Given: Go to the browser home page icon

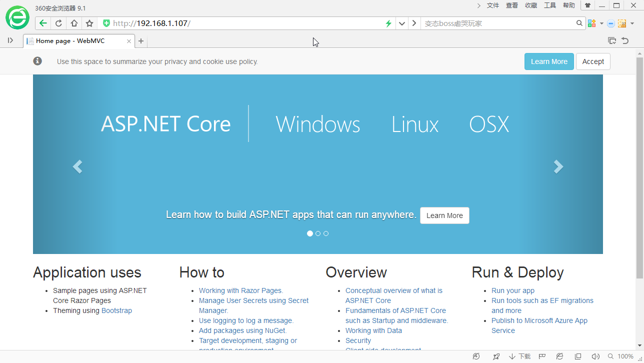Looking at the screenshot, I should point(74,23).
